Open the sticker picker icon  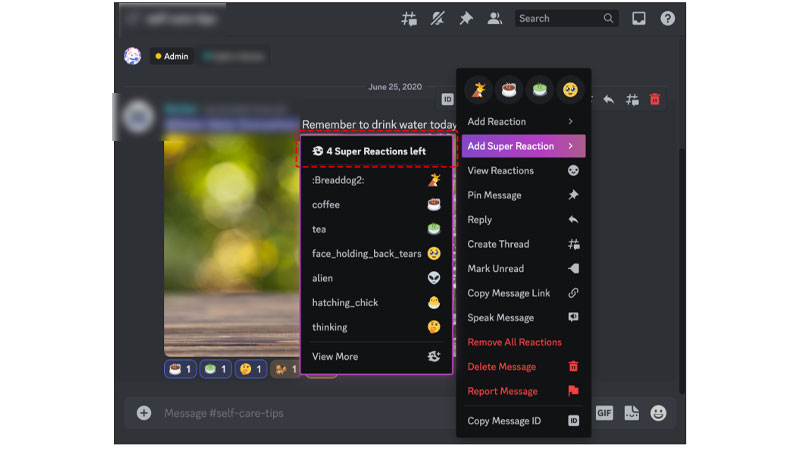pos(631,413)
